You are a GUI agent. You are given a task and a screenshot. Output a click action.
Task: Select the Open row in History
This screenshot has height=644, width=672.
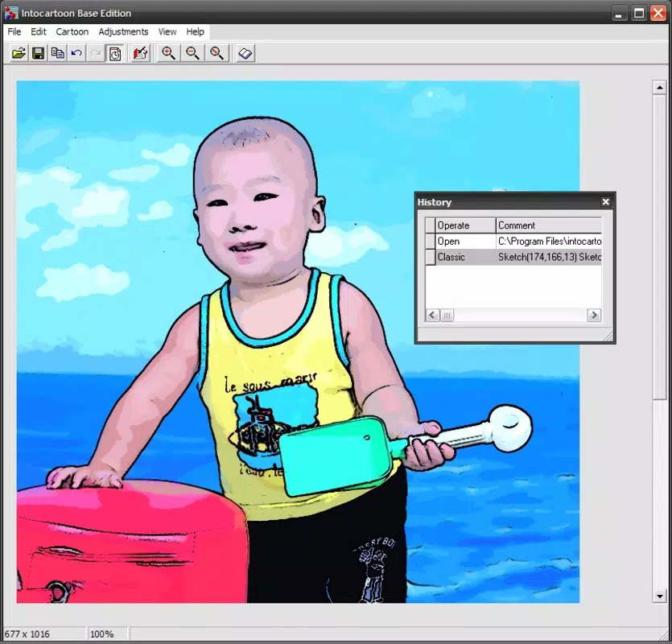pos(513,242)
